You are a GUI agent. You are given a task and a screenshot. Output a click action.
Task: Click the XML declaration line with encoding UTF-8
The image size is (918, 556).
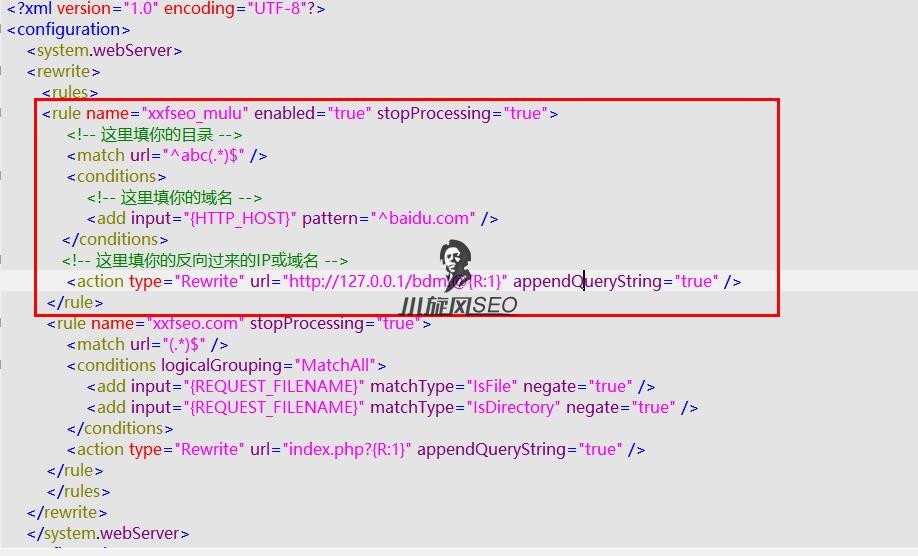point(166,9)
